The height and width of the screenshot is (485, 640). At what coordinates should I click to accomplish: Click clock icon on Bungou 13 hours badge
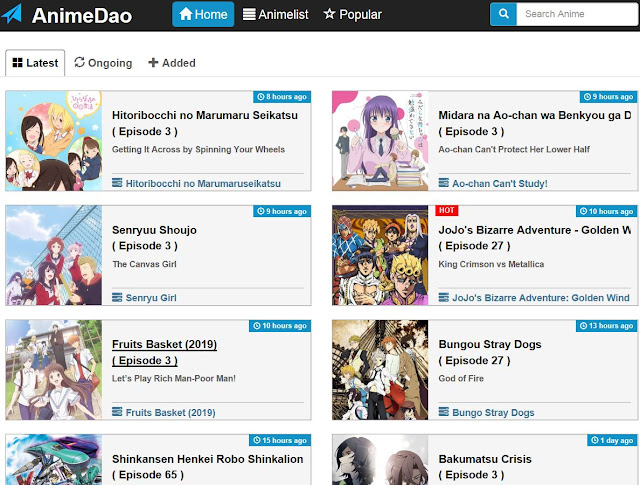click(583, 326)
